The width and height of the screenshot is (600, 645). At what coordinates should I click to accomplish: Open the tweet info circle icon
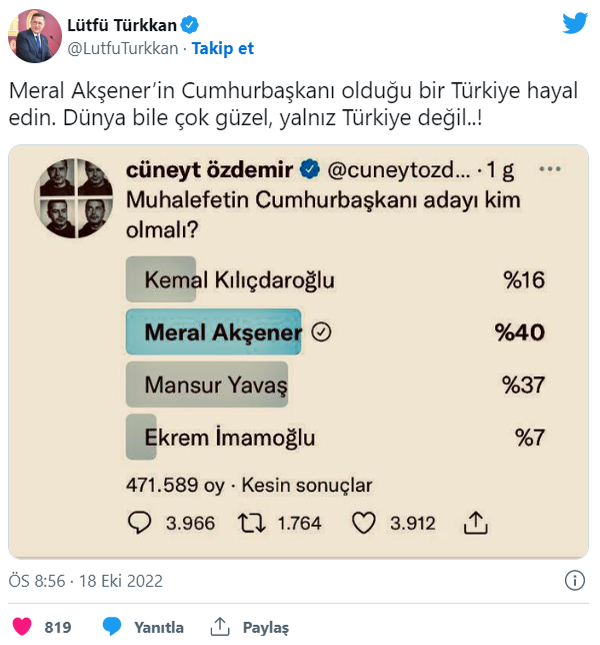574,580
